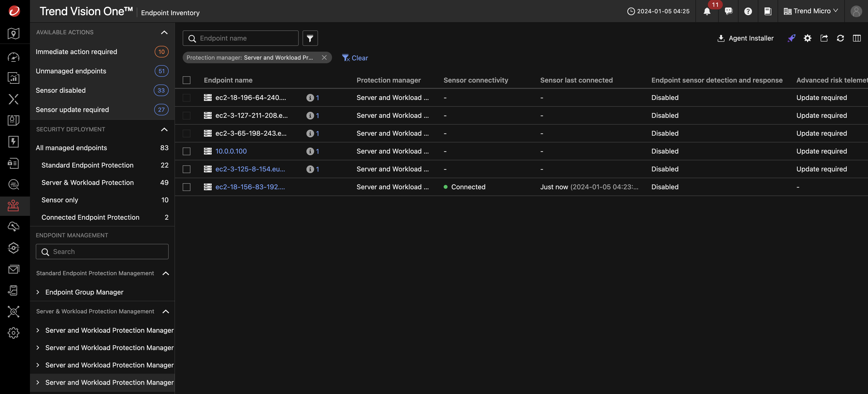Open the lightning bolt workflow sidebar icon
Screen dimensions: 868x394
[14, 141]
